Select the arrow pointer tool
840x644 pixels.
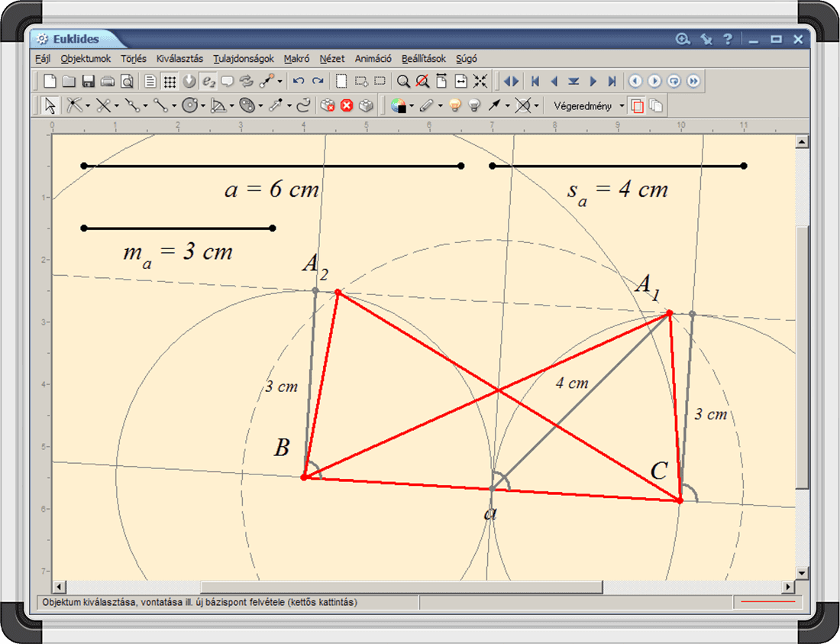(x=50, y=105)
